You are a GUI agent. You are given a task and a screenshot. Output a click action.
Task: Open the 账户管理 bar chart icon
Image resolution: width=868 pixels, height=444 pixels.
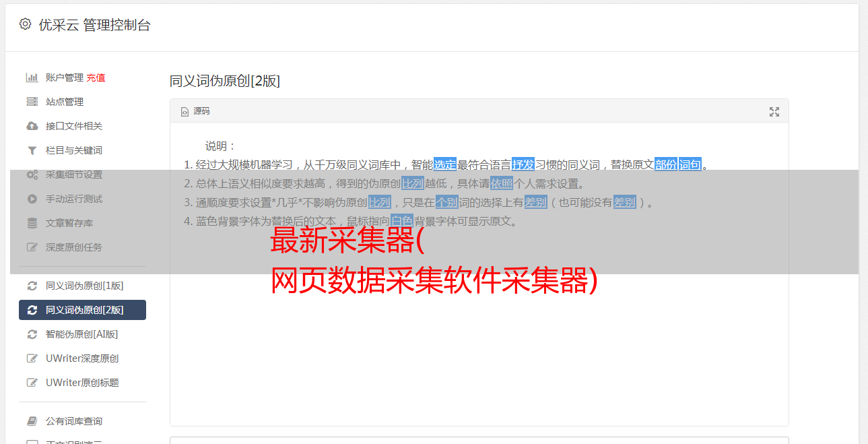point(32,77)
